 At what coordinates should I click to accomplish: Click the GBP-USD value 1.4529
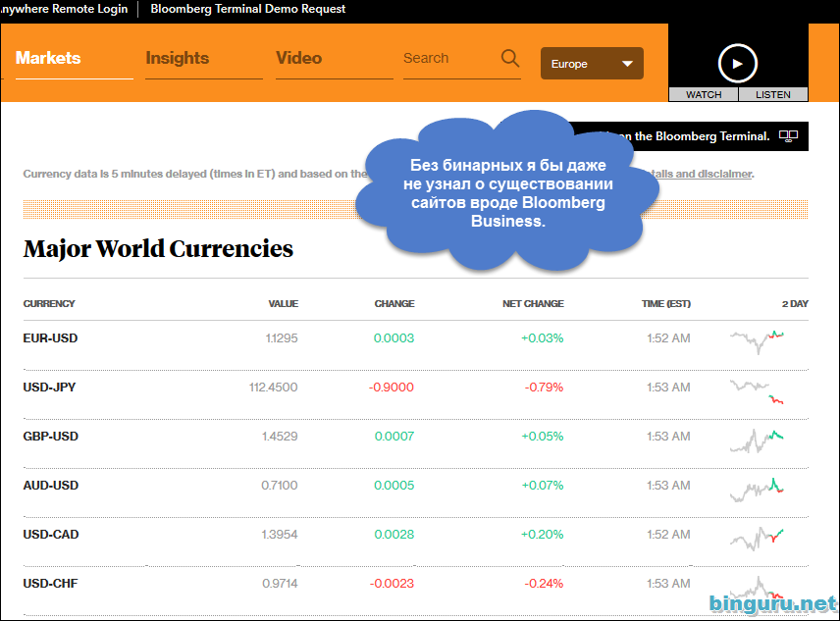click(x=280, y=437)
